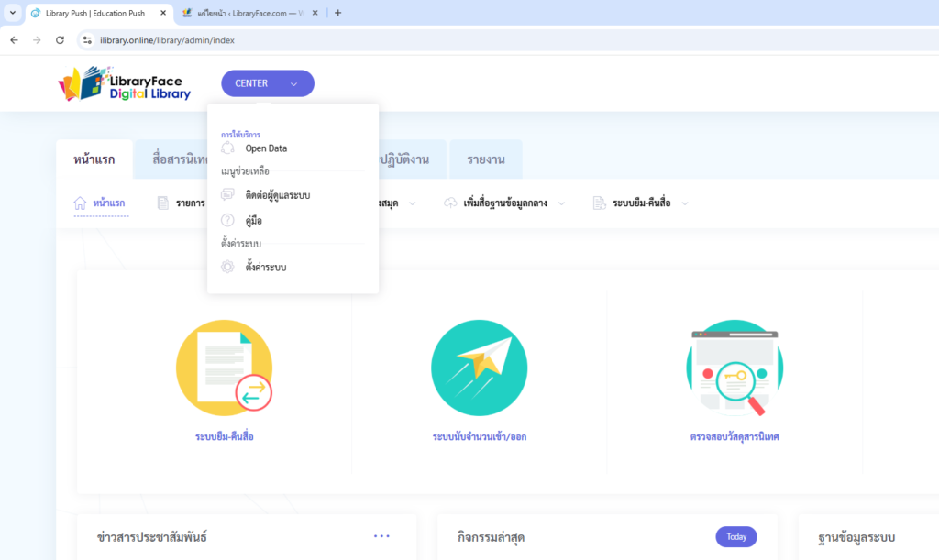Select ติดต่อผู้ดูแลระบบ from the dropdown menu
This screenshot has width=939, height=560.
click(x=277, y=195)
